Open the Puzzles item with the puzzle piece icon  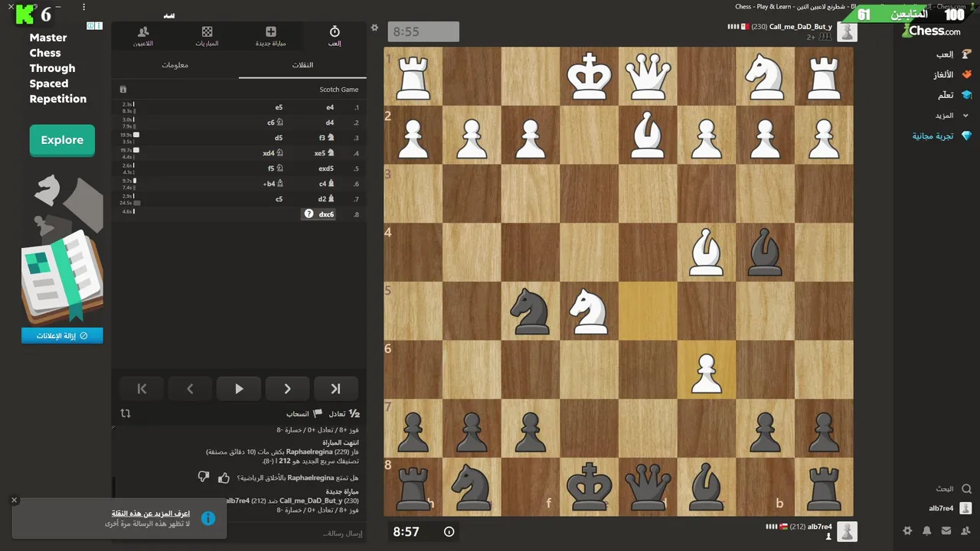(x=952, y=75)
